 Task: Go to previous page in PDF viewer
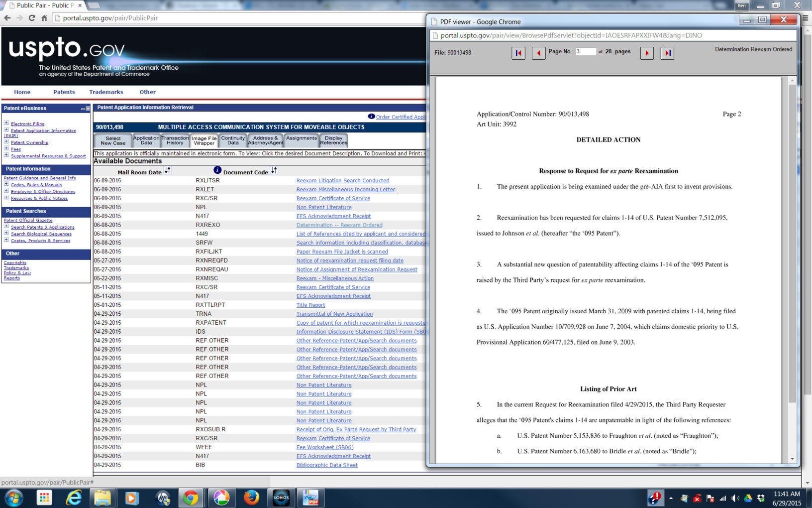[539, 53]
